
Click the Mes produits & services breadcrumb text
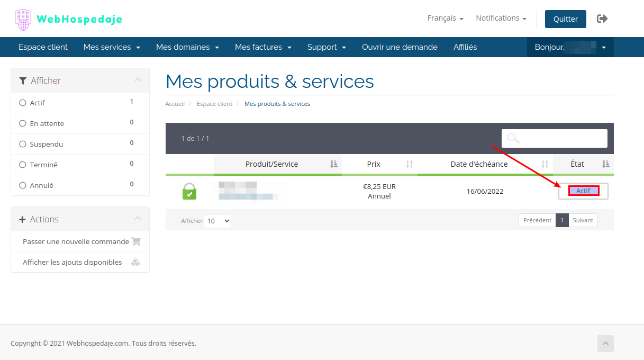pos(277,104)
